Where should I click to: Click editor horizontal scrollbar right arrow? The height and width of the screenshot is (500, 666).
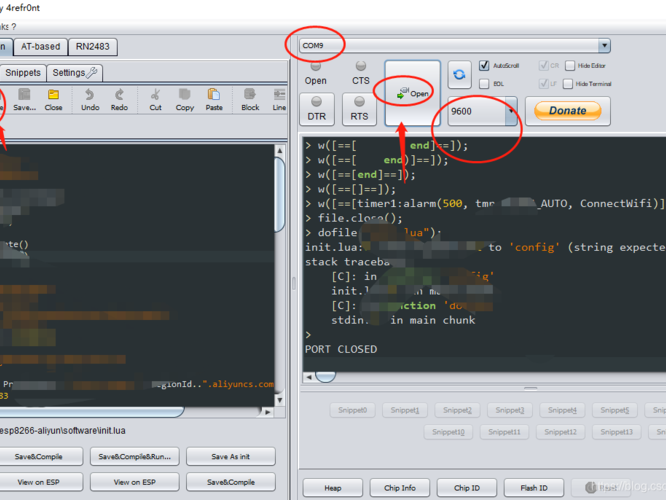coord(268,412)
